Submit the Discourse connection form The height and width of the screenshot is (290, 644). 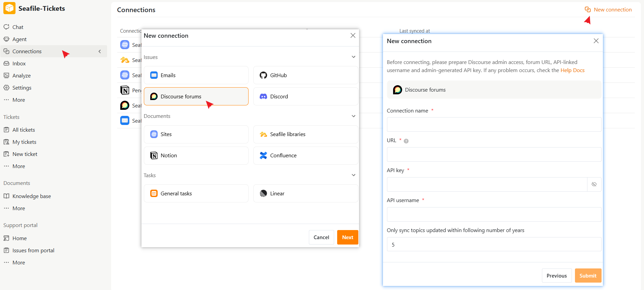pos(588,276)
